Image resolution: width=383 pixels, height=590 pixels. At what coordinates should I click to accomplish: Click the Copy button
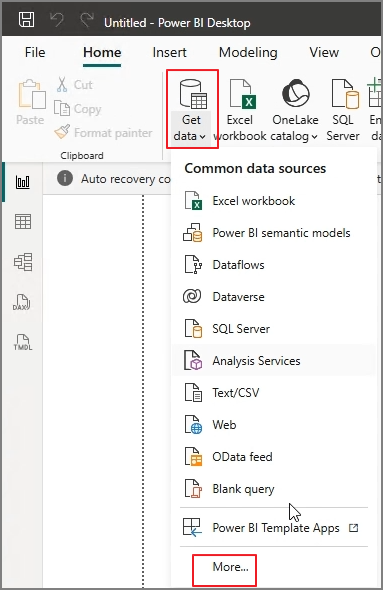point(78,109)
